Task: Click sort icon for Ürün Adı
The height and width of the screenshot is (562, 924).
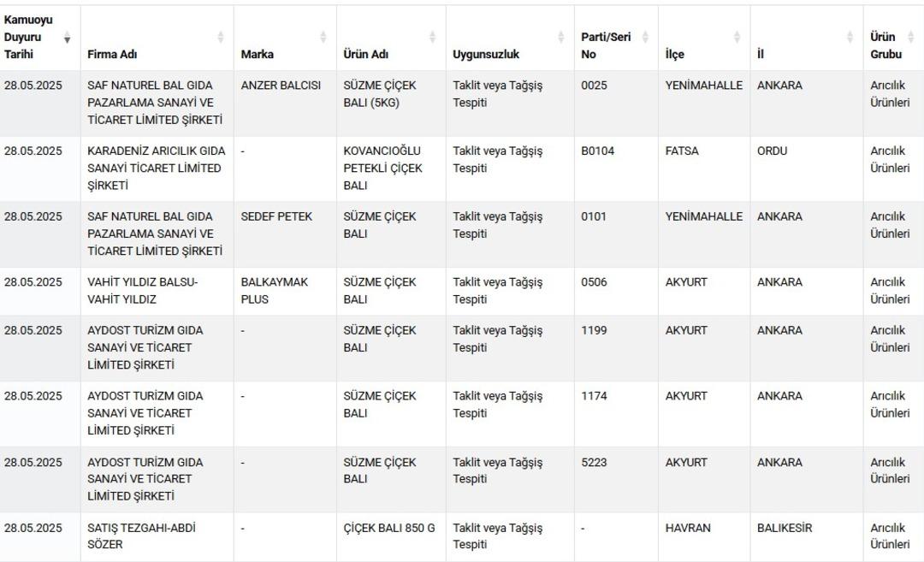Action: point(433,38)
